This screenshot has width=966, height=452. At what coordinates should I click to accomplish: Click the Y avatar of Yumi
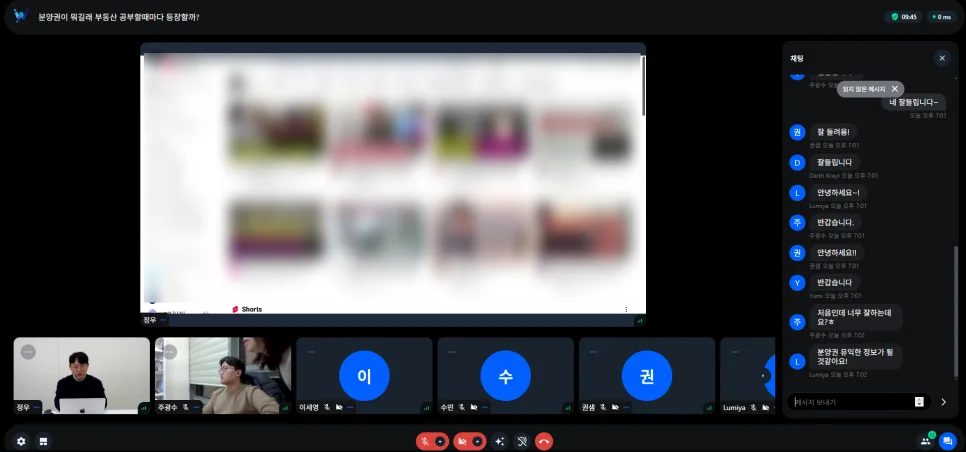pyautogui.click(x=797, y=283)
